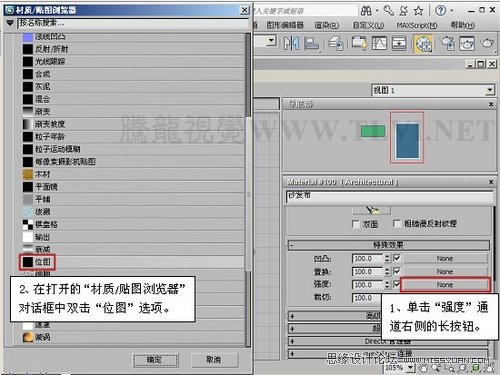Click the Render Production teapot icon
The width and height of the screenshot is (500, 375).
[487, 43]
